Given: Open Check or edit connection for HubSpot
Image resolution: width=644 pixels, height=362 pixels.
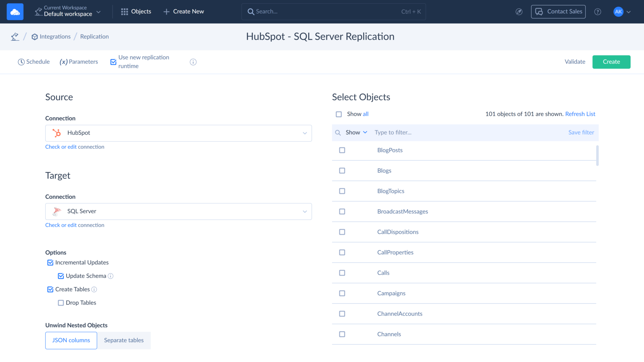Looking at the screenshot, I should [75, 147].
